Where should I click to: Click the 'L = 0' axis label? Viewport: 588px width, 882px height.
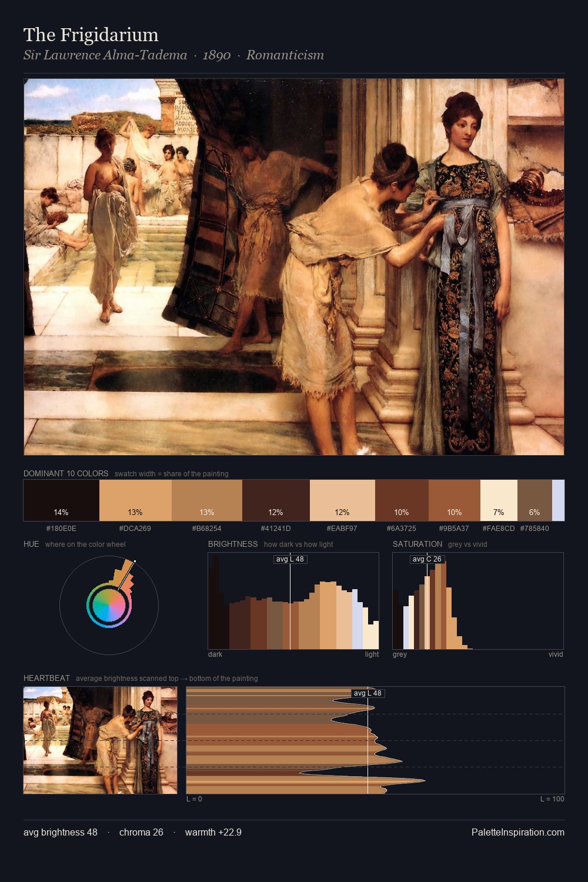pos(194,799)
